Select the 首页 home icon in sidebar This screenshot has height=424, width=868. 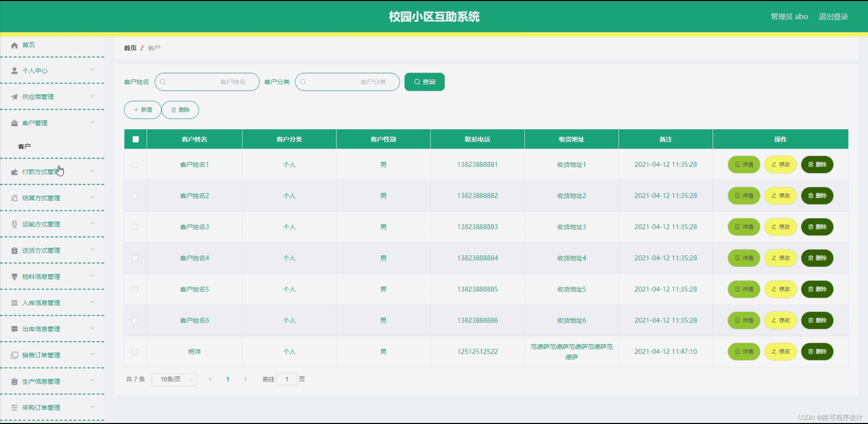click(15, 45)
